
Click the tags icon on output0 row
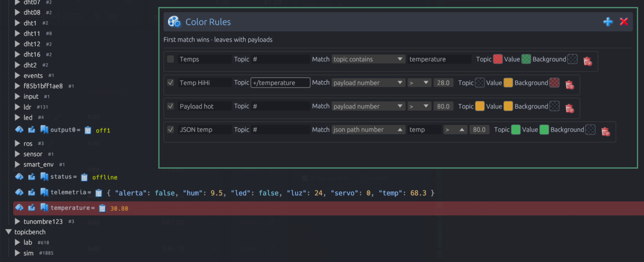[19, 130]
